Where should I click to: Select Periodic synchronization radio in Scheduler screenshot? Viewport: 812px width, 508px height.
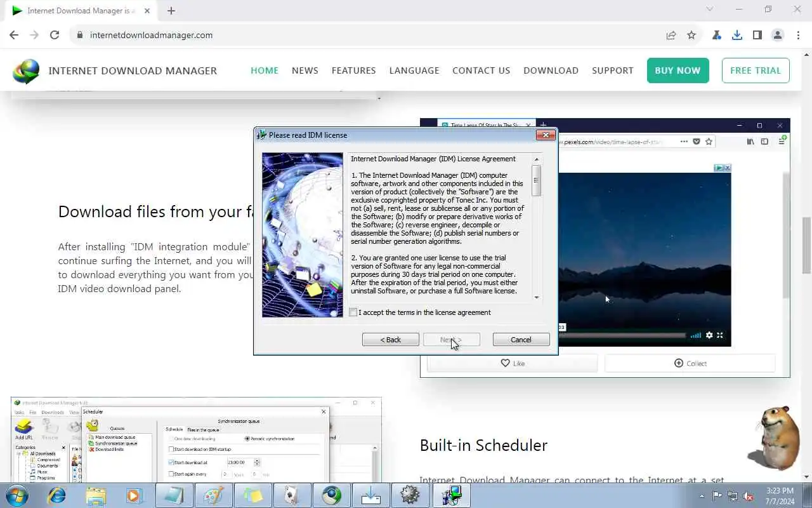tap(247, 439)
